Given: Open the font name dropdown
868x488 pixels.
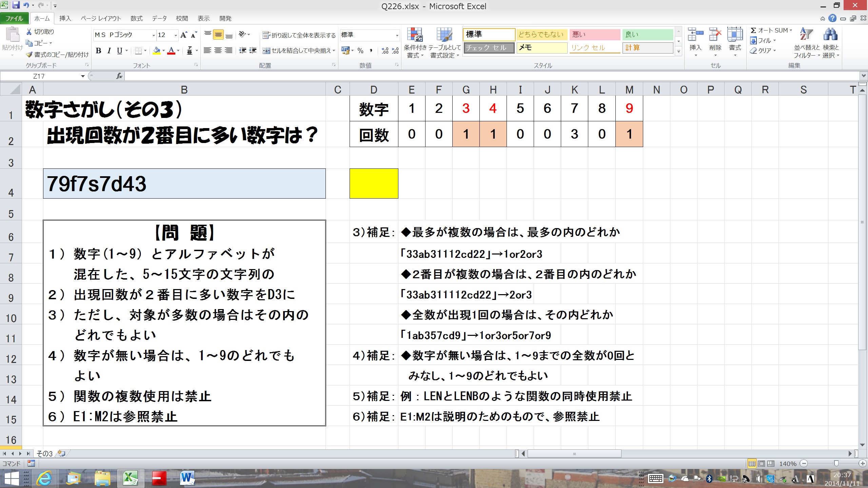Looking at the screenshot, I should click(x=154, y=35).
